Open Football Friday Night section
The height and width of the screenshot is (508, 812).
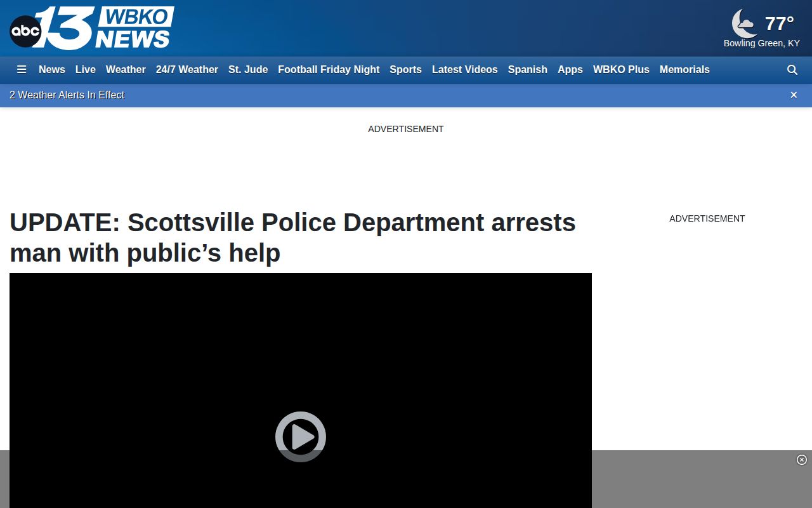[x=329, y=70]
